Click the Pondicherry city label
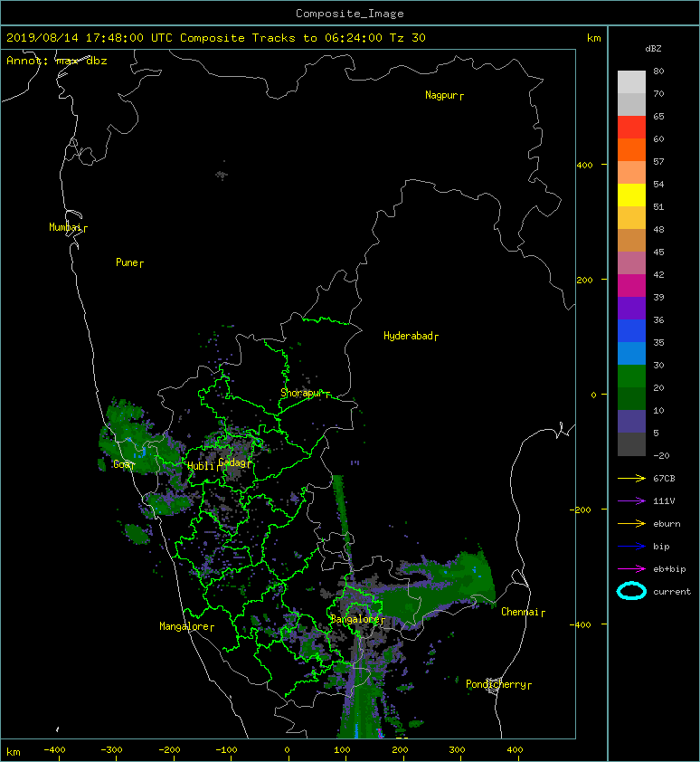 coord(496,684)
